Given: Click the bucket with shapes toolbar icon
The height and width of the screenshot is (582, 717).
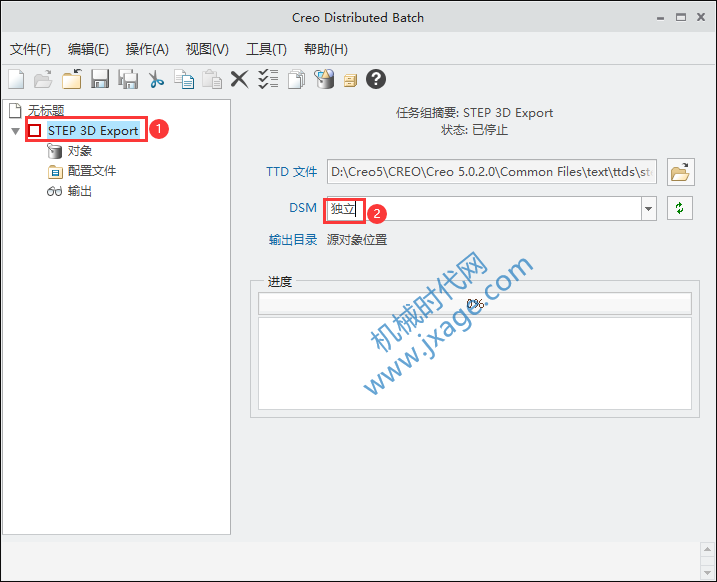Looking at the screenshot, I should tap(324, 79).
